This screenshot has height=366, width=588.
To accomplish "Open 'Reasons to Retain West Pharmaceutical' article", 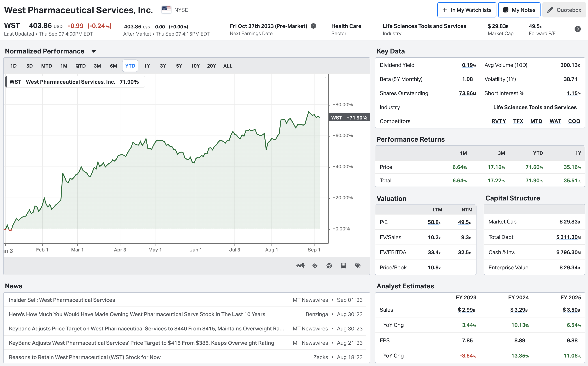I will point(85,357).
